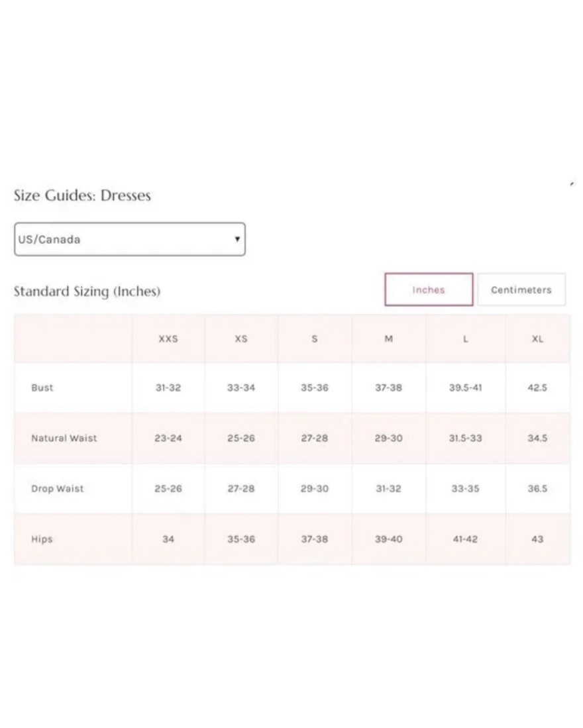This screenshot has height=728, width=583.
Task: Click the 29-30 drop waist cell for S
Action: (x=315, y=488)
